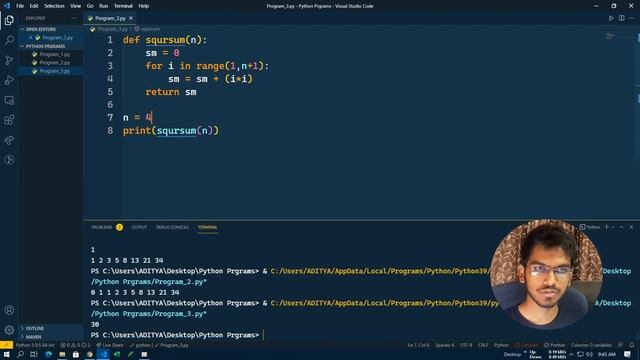Open Explorer panel more actions ellipsis
The width and height of the screenshot is (640, 360).
74,18
